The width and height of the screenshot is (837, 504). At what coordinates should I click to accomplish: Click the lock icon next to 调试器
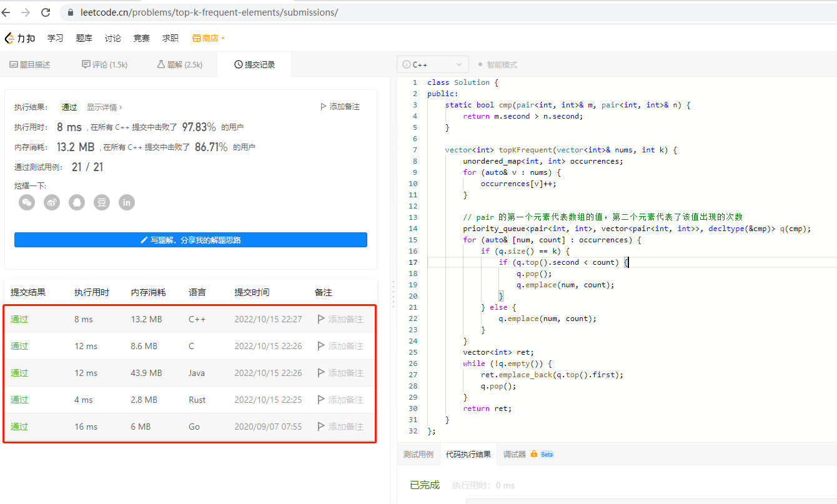(x=534, y=454)
